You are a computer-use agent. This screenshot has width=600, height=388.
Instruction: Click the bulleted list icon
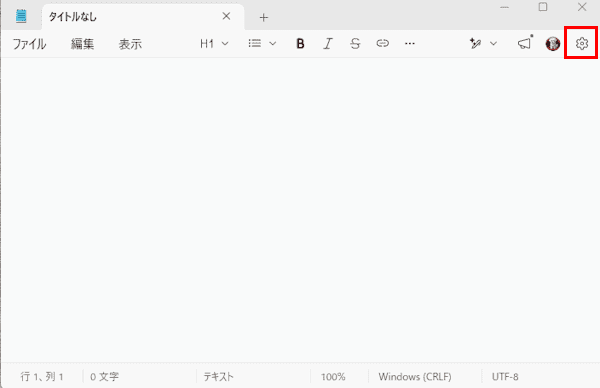pyautogui.click(x=255, y=43)
